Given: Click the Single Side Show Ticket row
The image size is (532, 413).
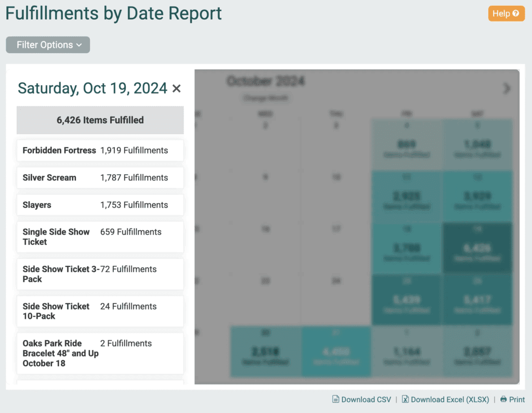Looking at the screenshot, I should click(x=100, y=237).
